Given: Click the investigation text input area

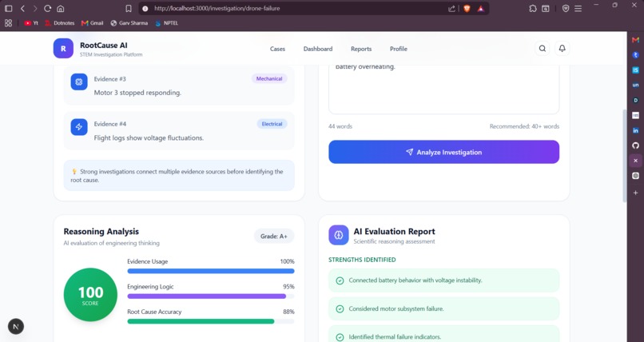Looking at the screenshot, I should [443, 88].
